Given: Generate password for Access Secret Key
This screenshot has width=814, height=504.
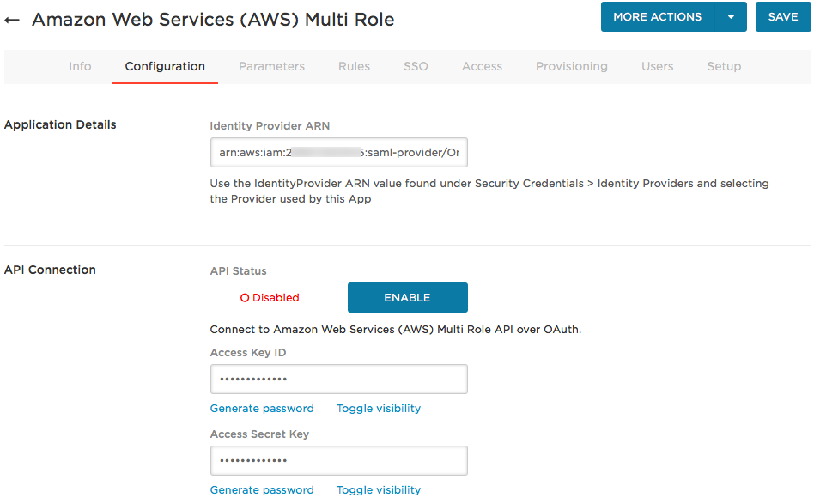Looking at the screenshot, I should point(262,490).
